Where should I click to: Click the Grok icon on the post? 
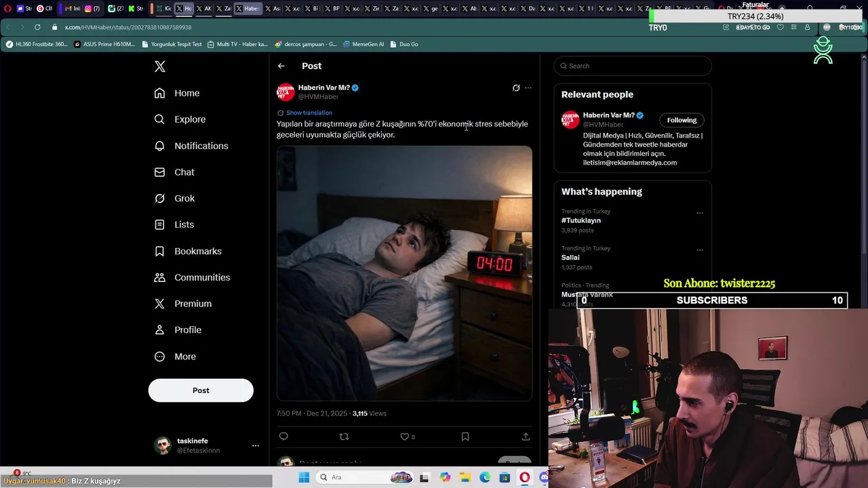coord(516,88)
